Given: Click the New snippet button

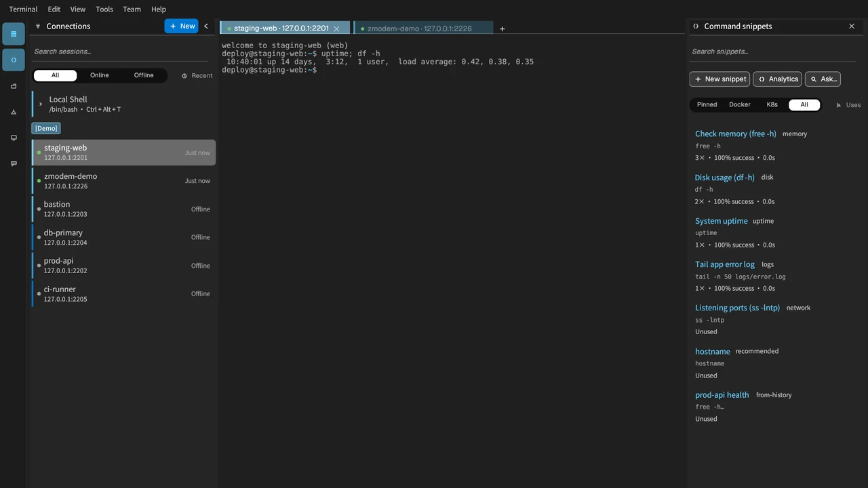Looking at the screenshot, I should click(719, 79).
